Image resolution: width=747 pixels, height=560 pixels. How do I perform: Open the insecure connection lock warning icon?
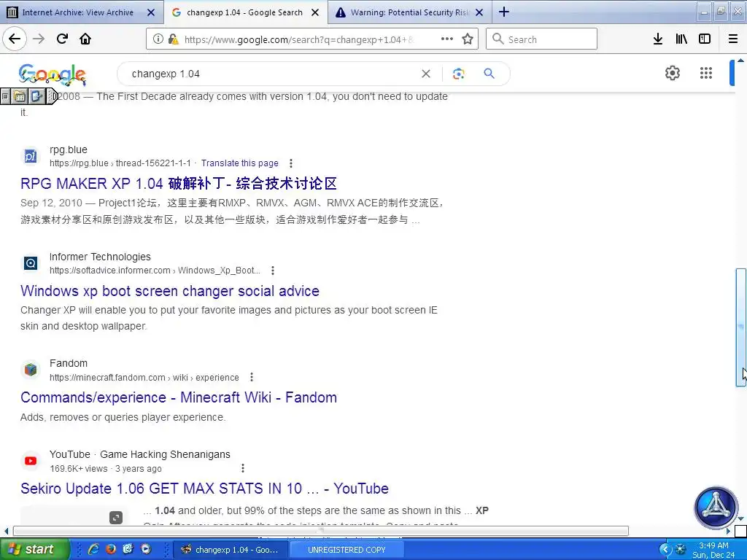click(174, 39)
